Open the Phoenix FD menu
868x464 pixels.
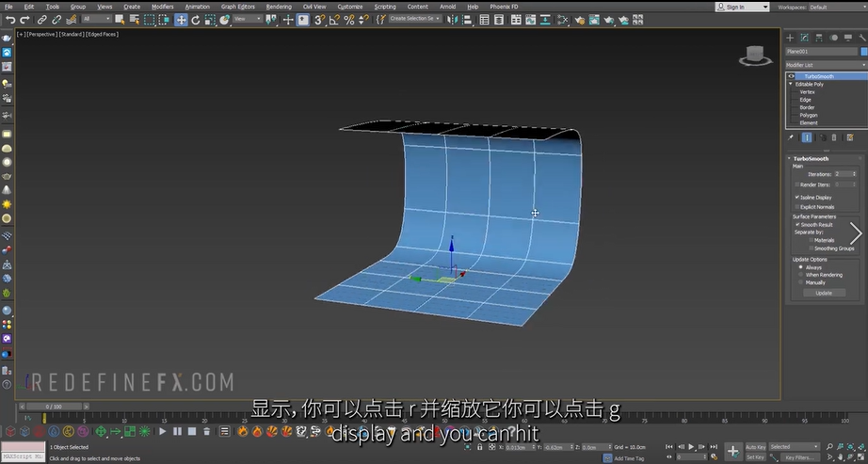click(504, 7)
